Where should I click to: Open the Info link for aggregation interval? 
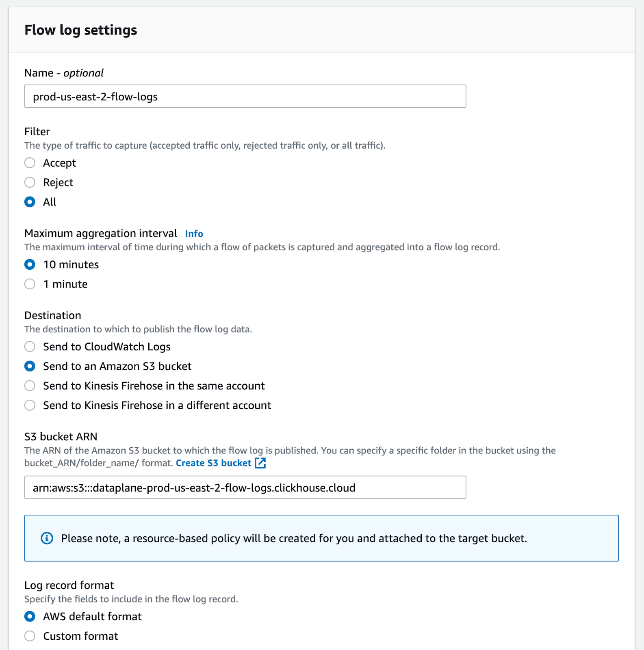[194, 234]
